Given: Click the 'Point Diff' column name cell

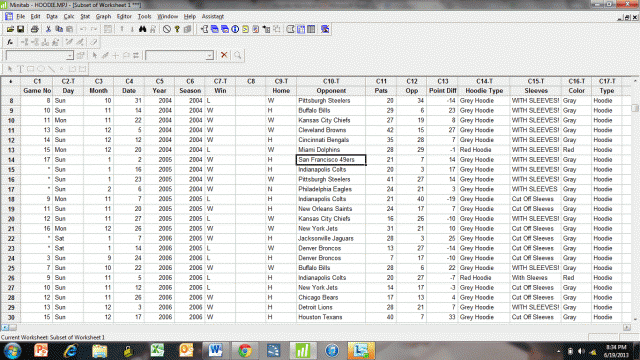Looking at the screenshot, I should pos(442,91).
